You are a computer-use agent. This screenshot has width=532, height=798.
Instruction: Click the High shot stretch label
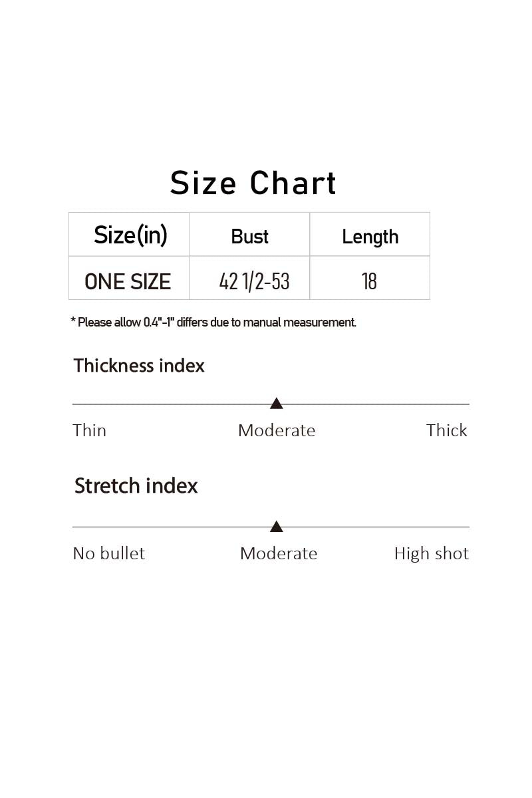tap(432, 553)
